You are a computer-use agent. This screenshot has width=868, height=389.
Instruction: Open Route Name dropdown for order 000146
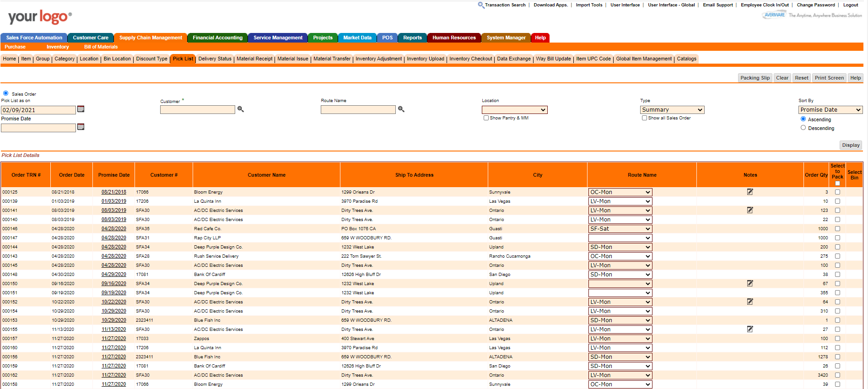620,229
